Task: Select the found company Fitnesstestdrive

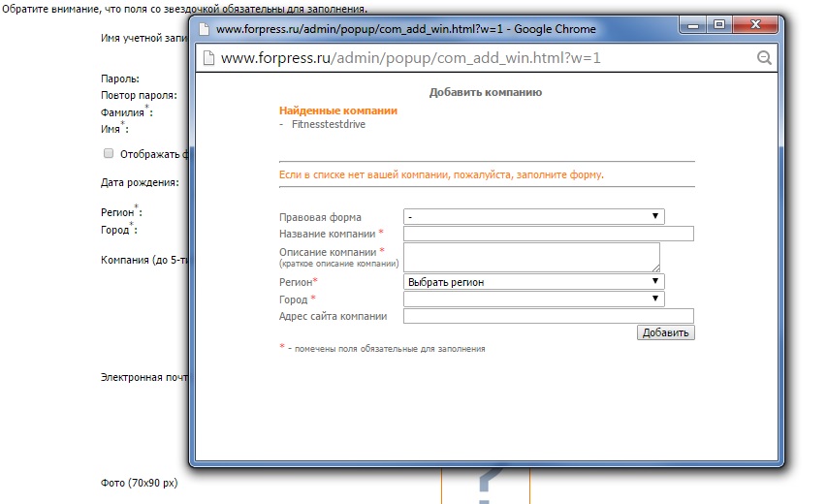Action: click(x=328, y=124)
